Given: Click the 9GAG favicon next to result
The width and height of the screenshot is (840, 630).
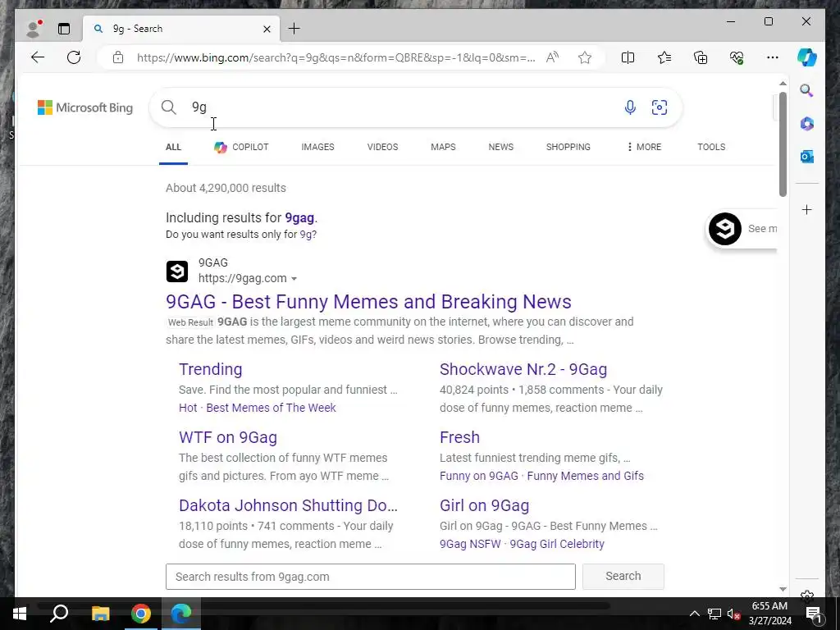Looking at the screenshot, I should [177, 271].
